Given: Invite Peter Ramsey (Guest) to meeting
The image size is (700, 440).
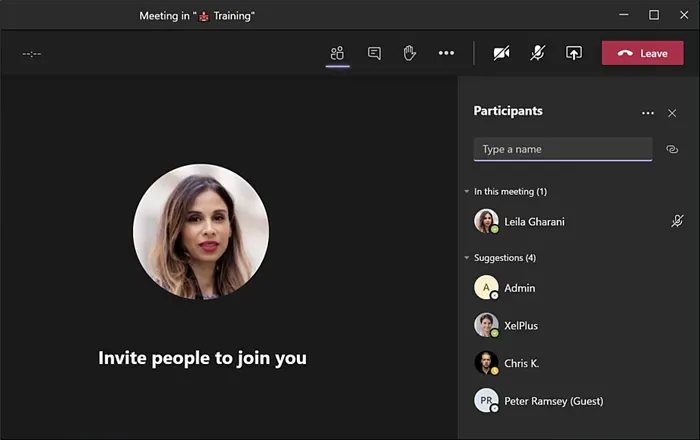Looking at the screenshot, I should tap(553, 401).
